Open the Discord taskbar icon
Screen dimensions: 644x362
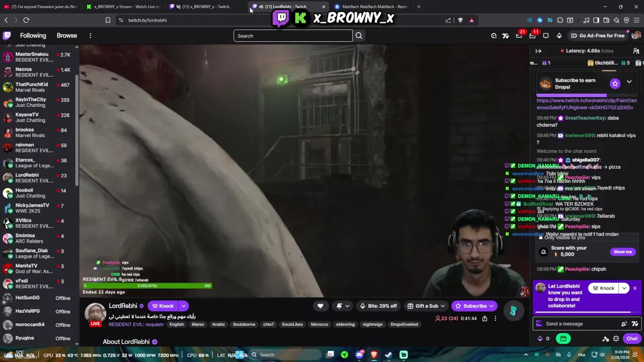click(359, 354)
